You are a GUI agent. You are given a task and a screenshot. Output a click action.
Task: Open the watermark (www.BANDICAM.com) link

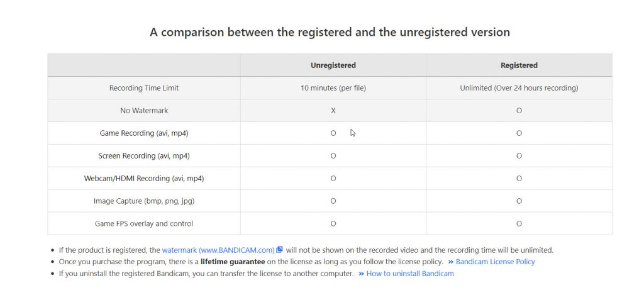coord(218,250)
